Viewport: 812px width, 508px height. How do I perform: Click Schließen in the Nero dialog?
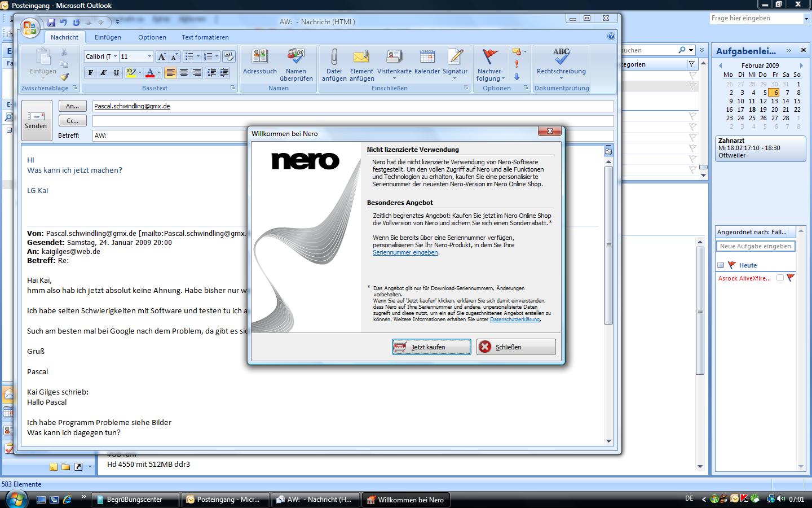[x=516, y=347]
